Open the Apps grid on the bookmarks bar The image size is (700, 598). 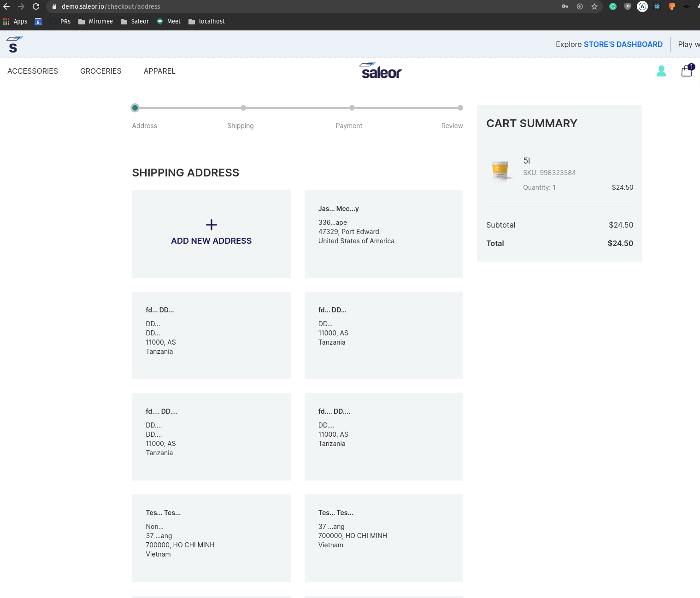coord(6,21)
